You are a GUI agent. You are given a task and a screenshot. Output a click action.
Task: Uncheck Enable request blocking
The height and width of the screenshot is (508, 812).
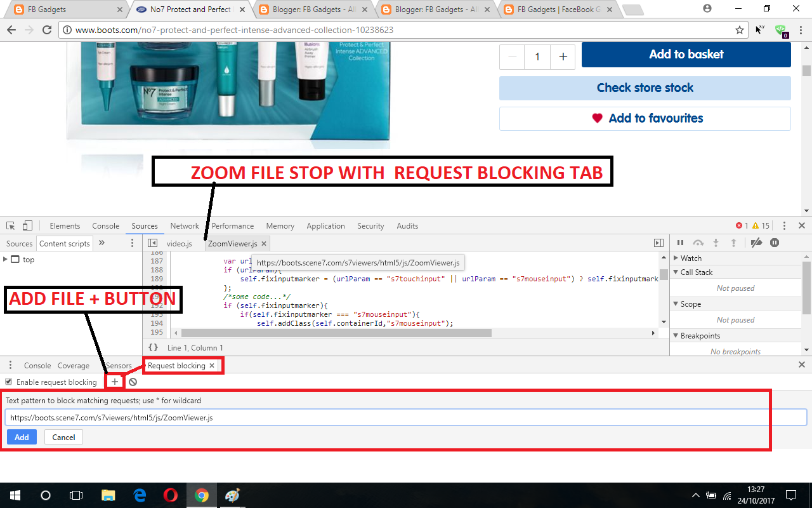[8, 382]
